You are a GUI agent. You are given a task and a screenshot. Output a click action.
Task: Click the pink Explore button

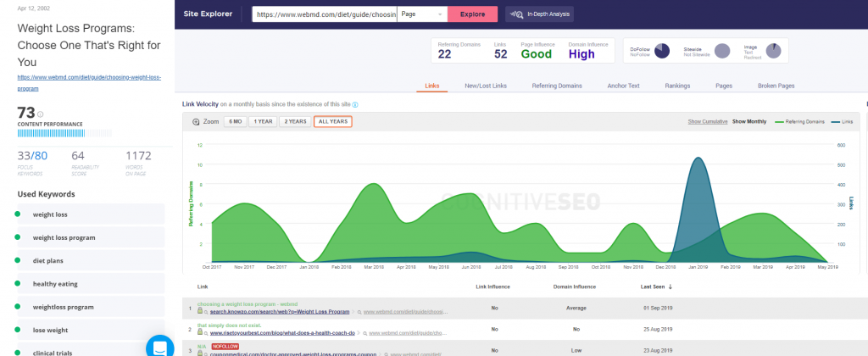pyautogui.click(x=472, y=14)
